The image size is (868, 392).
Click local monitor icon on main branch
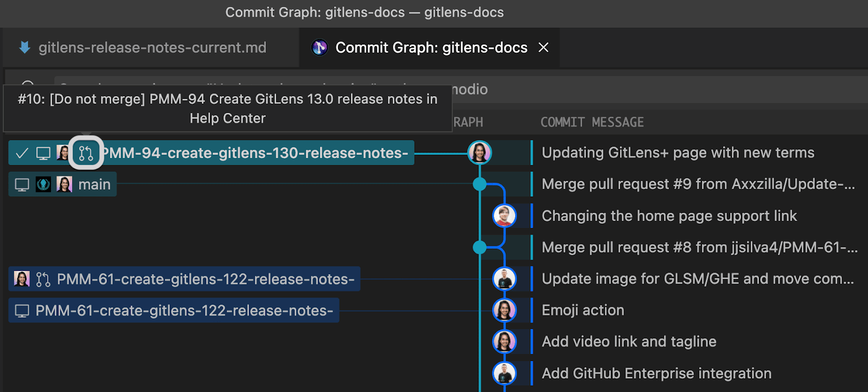click(x=22, y=185)
